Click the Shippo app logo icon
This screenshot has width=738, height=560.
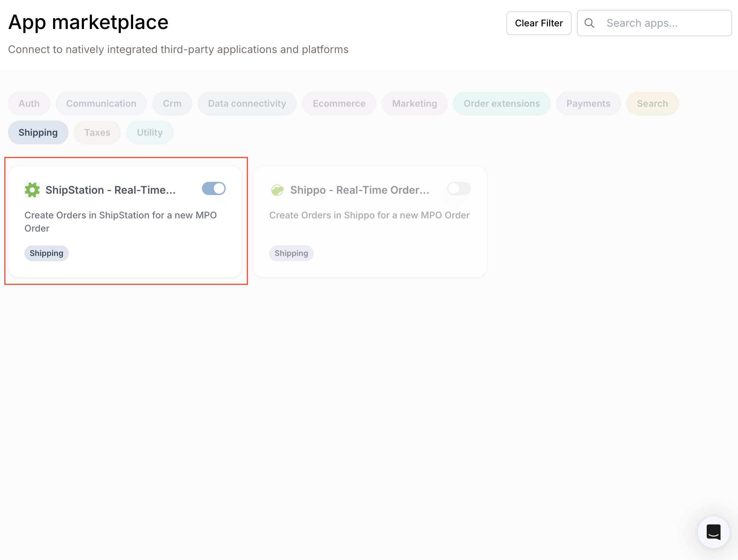pos(277,190)
